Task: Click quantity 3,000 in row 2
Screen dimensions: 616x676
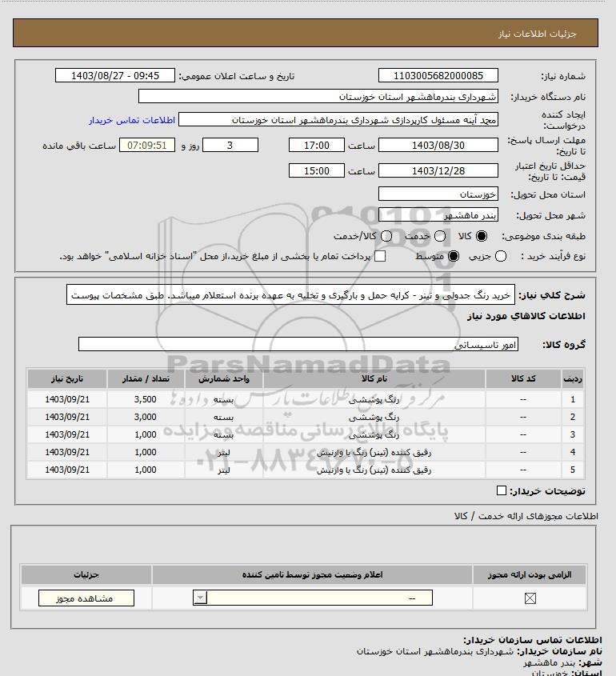Action: 146,417
